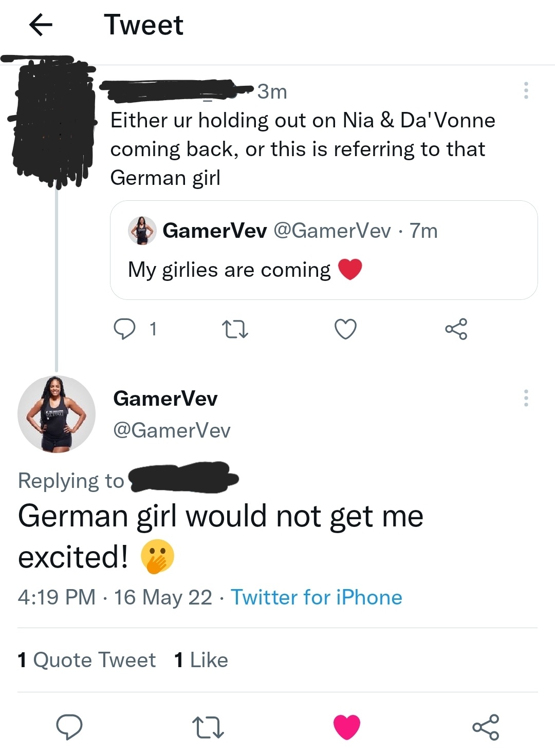555x756 pixels.
Task: Like the parent tweet with heart outline
Action: 345,329
